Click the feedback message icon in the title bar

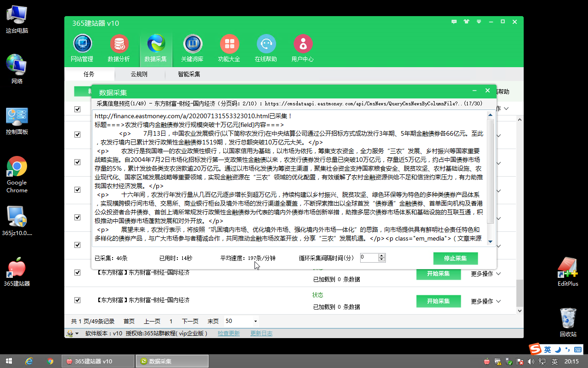coord(454,22)
